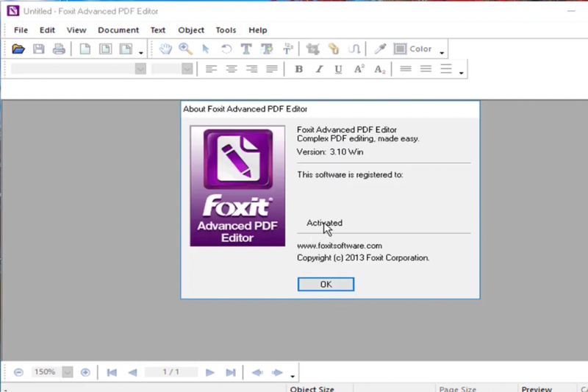Toggle italic formatting

319,69
